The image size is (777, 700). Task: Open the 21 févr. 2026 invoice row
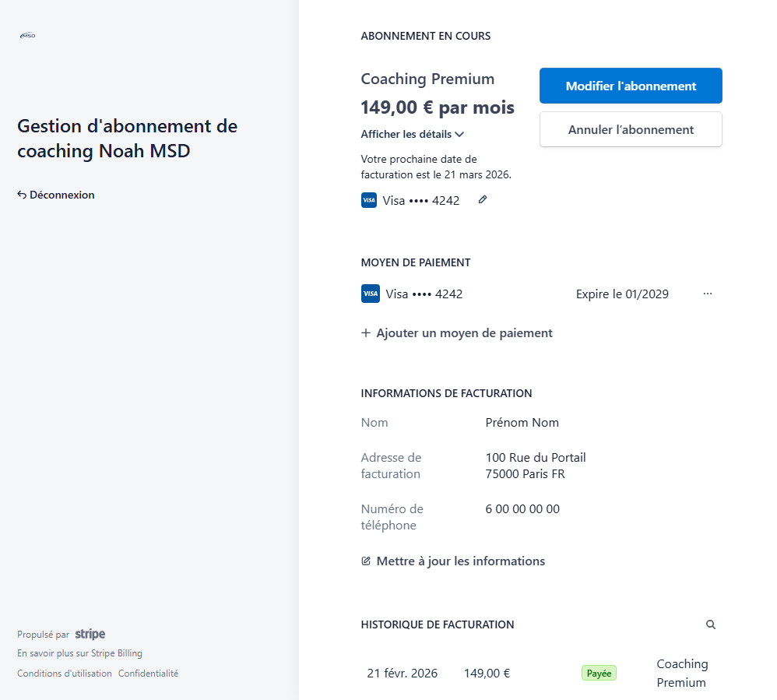point(402,674)
